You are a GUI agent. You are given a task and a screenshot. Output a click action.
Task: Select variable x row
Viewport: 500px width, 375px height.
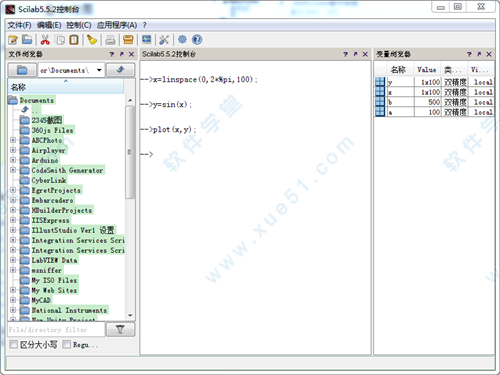click(x=434, y=92)
